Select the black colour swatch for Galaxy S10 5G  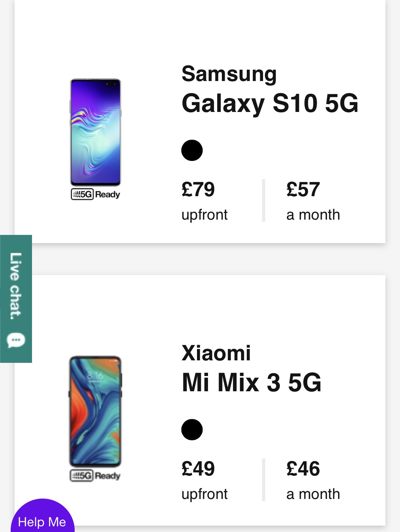[192, 150]
